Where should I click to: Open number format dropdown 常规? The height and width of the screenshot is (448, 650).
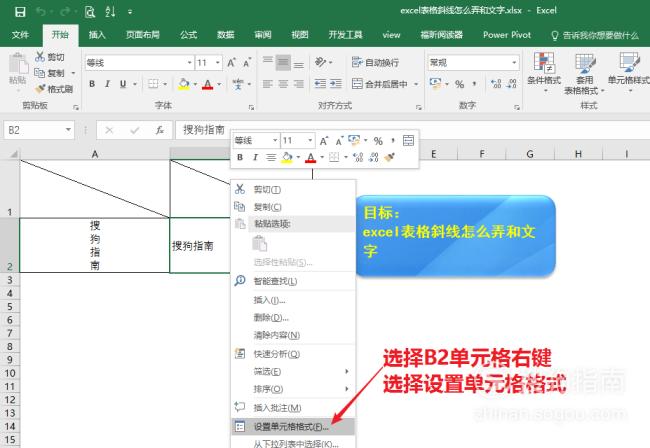point(514,63)
